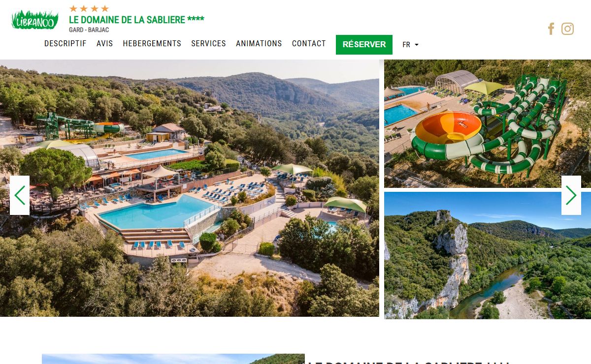
Task: Open the Instagram profile icon
Action: [x=568, y=29]
